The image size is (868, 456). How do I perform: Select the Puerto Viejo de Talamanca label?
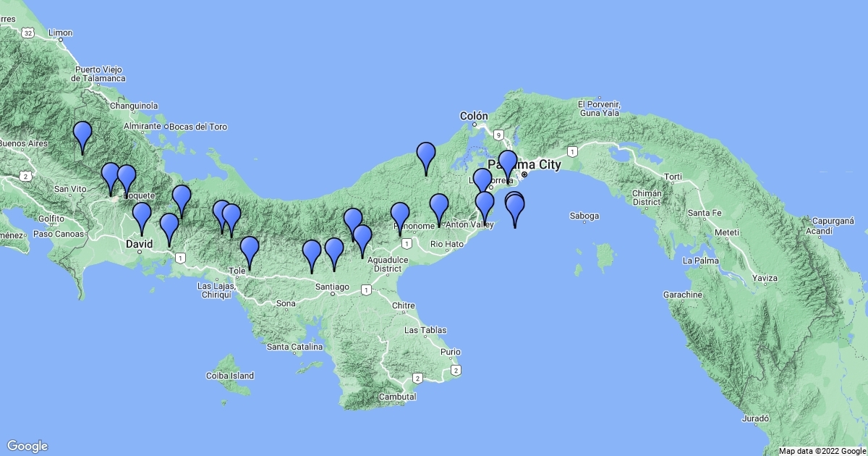tap(99, 74)
